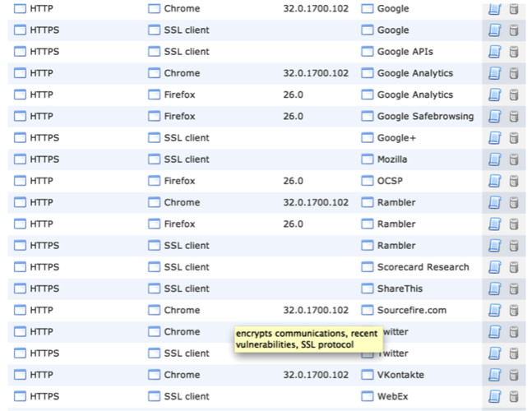This screenshot has width=532, height=411.
Task: Click the Google+ web application name
Action: tap(396, 137)
